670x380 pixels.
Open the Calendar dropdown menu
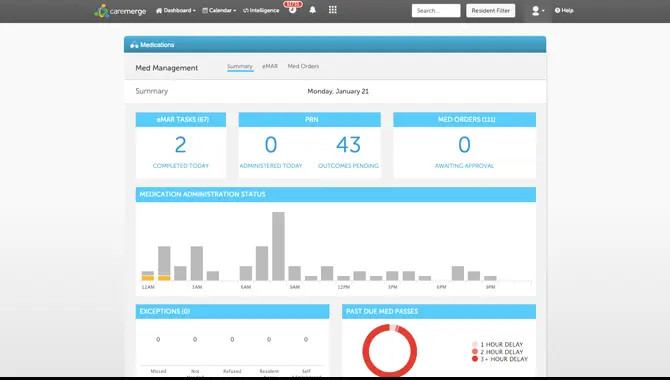coord(219,10)
